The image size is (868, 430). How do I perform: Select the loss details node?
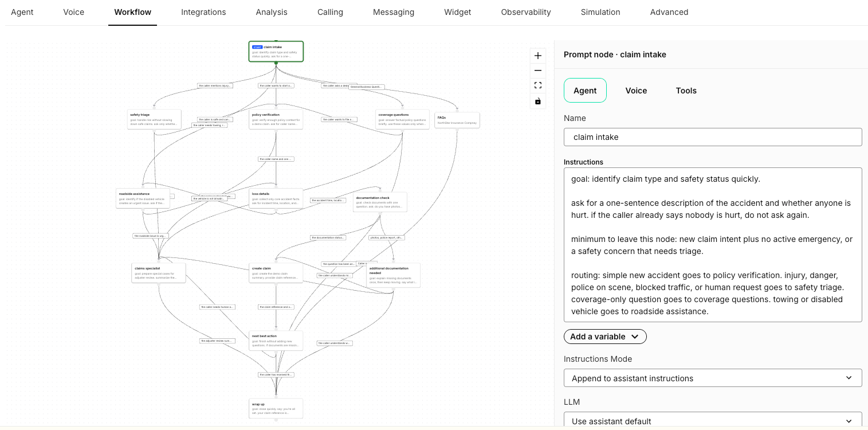276,198
